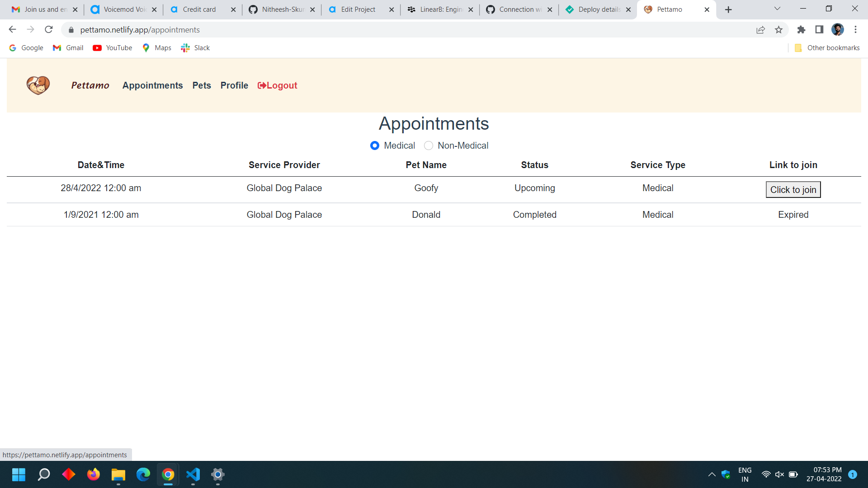Open the Slack bookmark
The height and width of the screenshot is (488, 868).
[x=195, y=48]
